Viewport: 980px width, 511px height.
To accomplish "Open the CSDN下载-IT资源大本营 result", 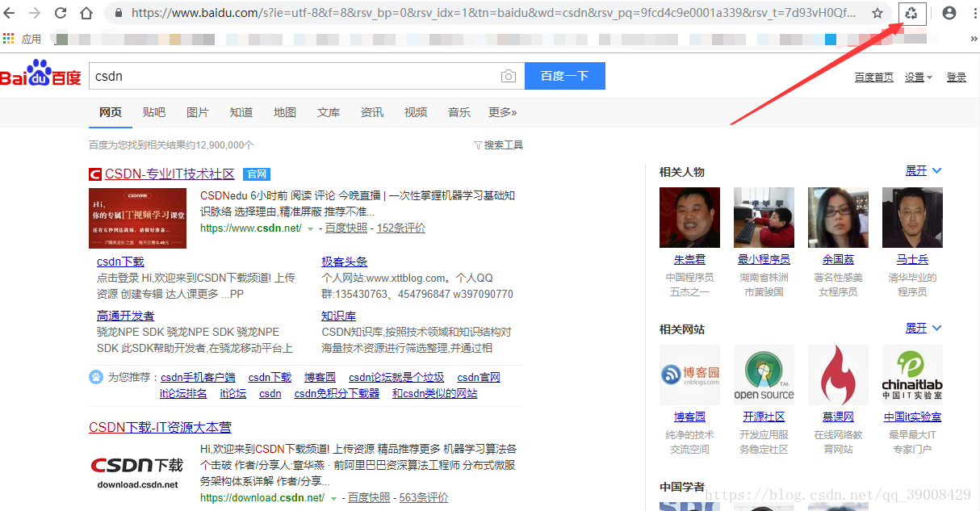I will coord(160,428).
